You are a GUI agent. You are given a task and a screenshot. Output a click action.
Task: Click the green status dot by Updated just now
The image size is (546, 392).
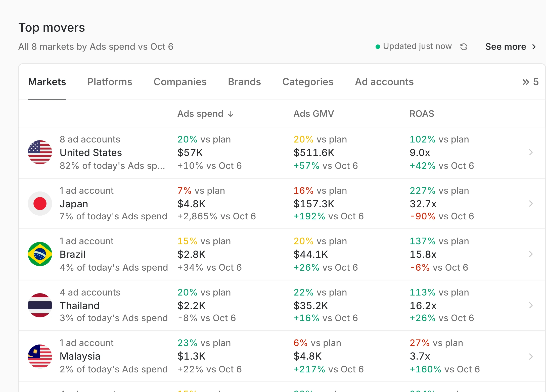click(x=378, y=47)
